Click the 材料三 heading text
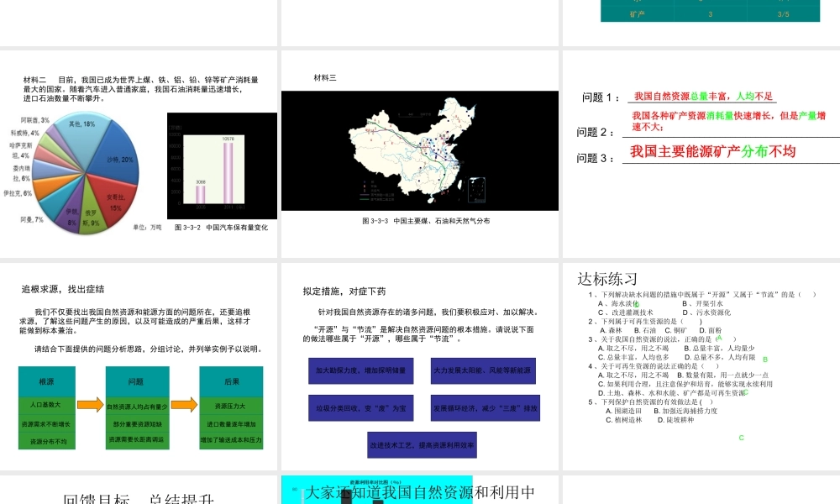This screenshot has height=504, width=840. click(325, 77)
